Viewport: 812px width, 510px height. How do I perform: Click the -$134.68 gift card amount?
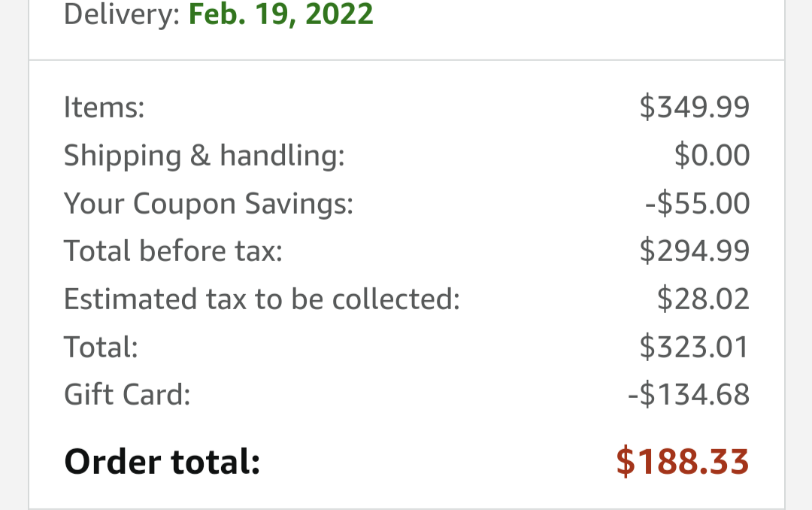point(689,394)
